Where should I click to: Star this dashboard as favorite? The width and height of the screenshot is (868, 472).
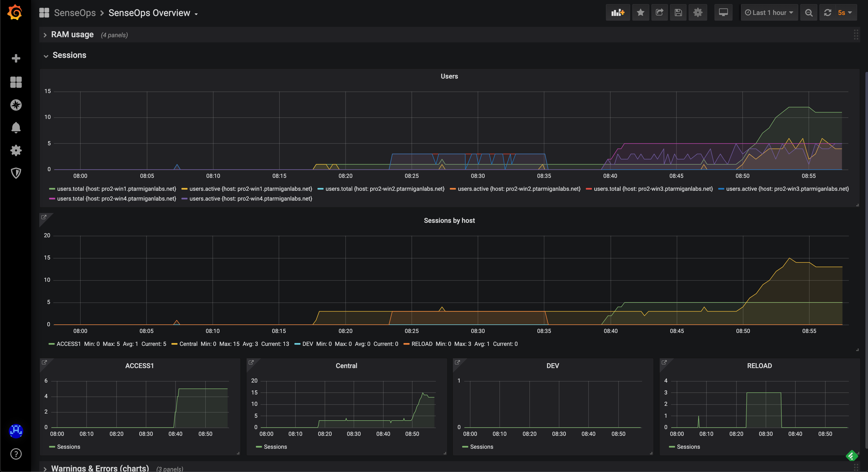[640, 13]
